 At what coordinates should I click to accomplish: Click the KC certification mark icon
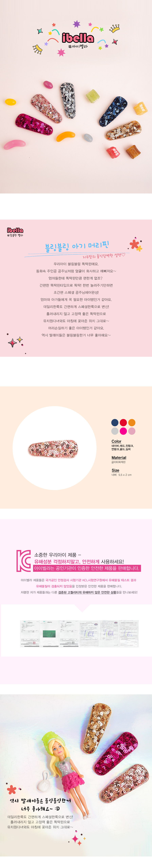click(24, 561)
